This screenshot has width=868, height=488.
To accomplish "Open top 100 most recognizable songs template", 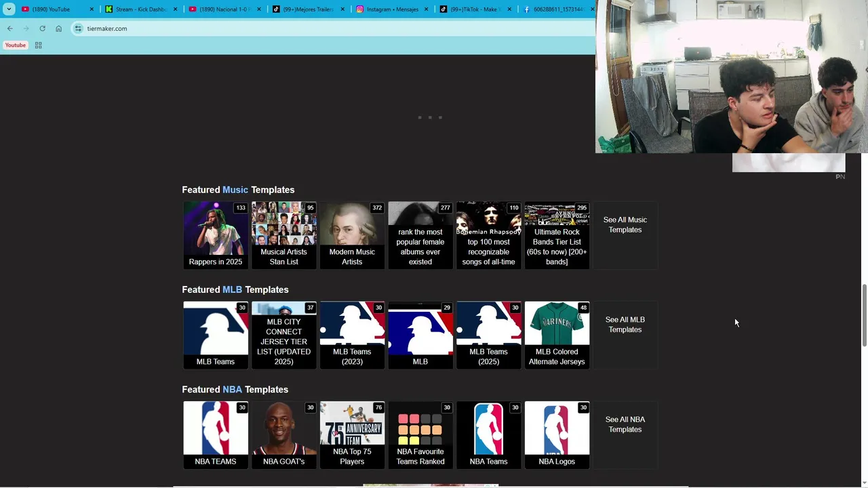I will click(488, 235).
